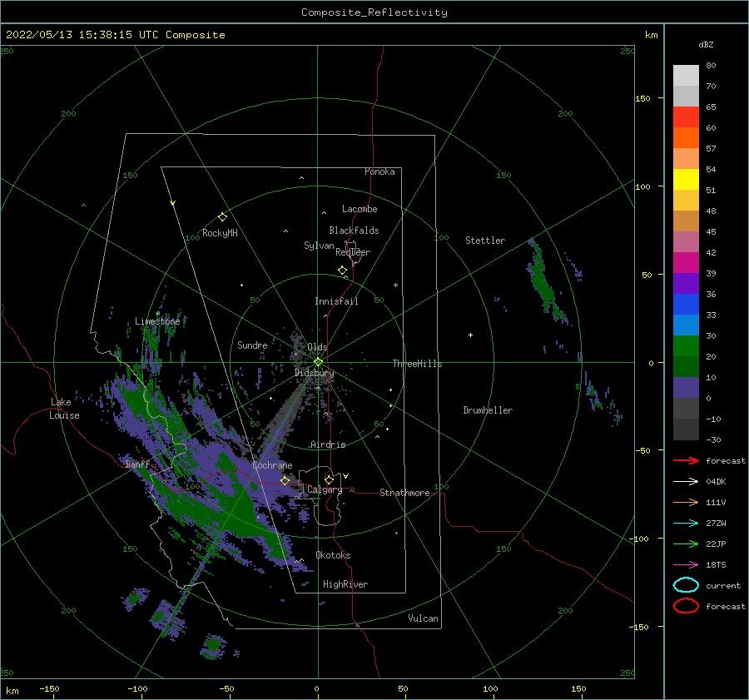Click the yellow radar-site diamond at map center

point(318,362)
